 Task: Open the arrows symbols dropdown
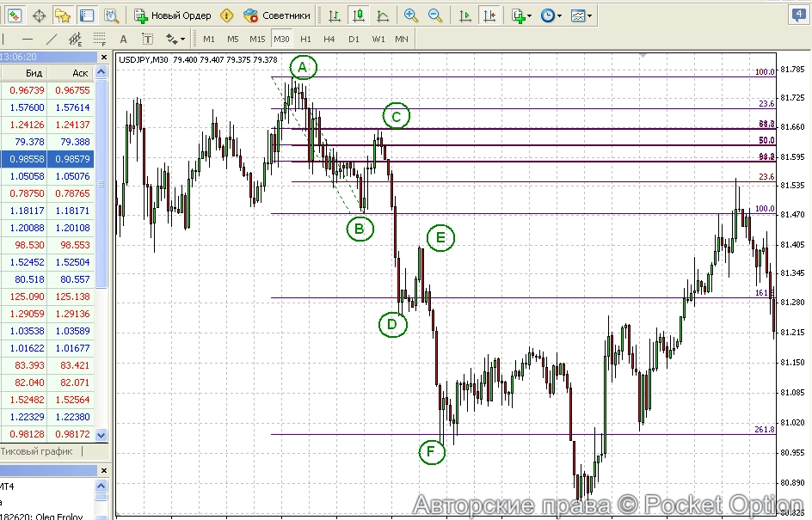tap(175, 39)
